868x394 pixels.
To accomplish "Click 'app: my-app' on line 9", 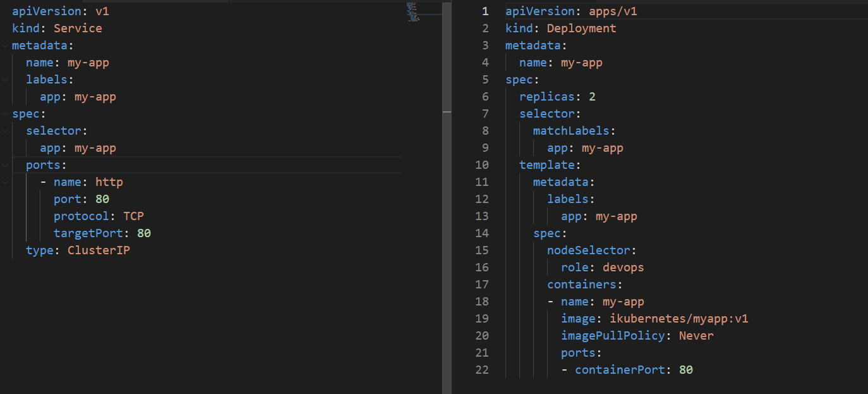I will [585, 148].
